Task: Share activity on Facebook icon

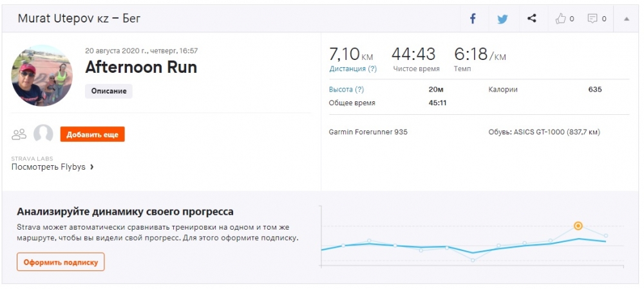Action: click(472, 19)
